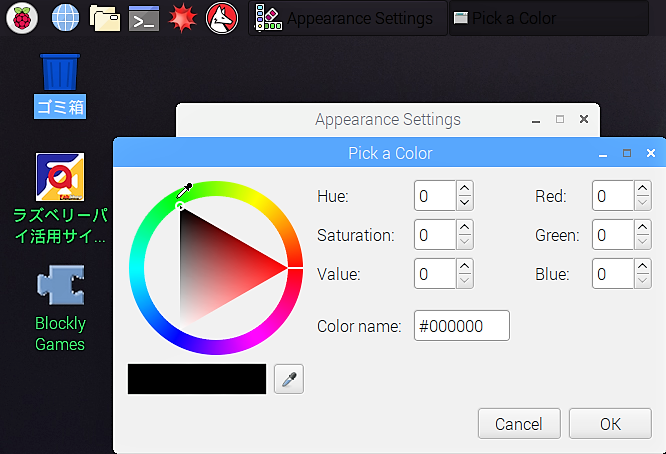Switch to the Appearance Settings taskbar window

348,18
